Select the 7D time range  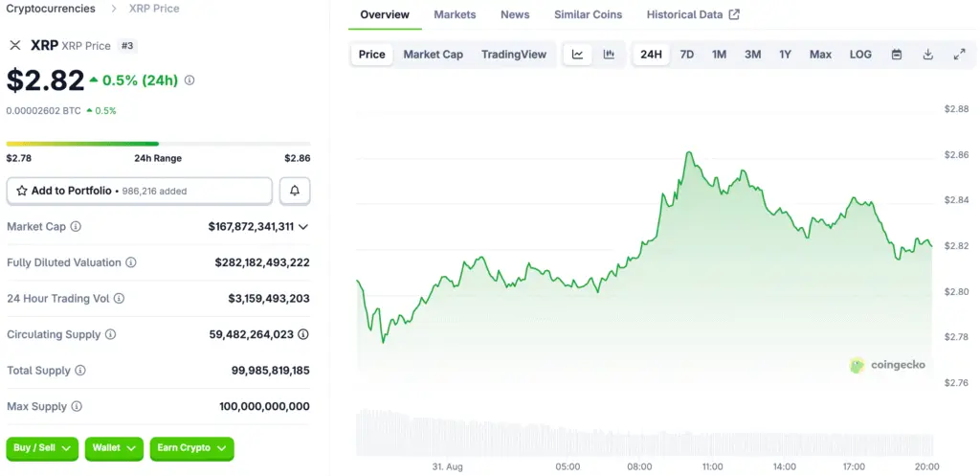(x=687, y=55)
